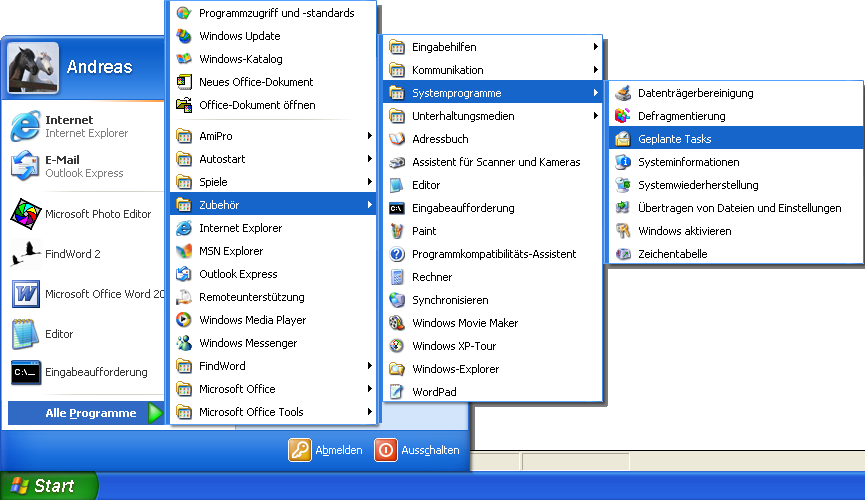Open the Zeichentabelle icon

623,254
